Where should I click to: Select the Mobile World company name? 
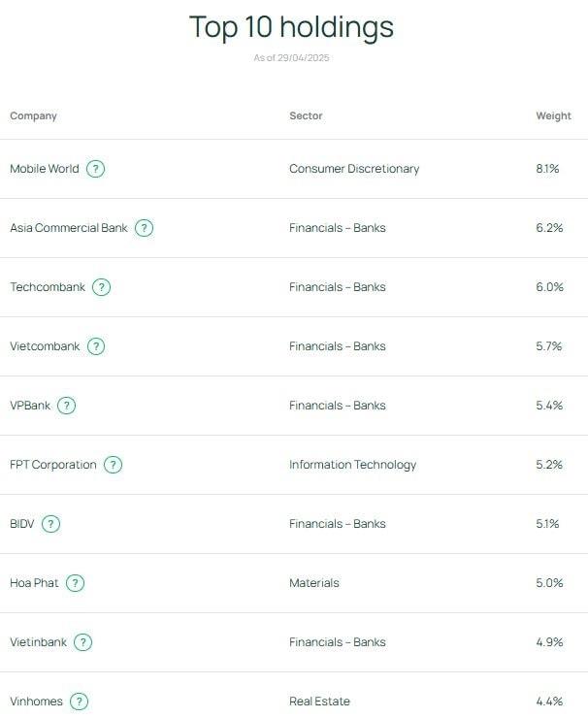[x=45, y=169]
